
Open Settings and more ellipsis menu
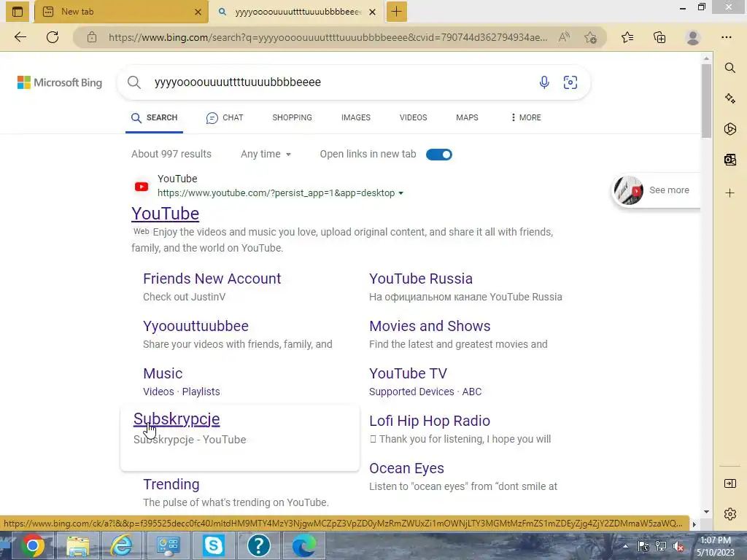pyautogui.click(x=726, y=37)
